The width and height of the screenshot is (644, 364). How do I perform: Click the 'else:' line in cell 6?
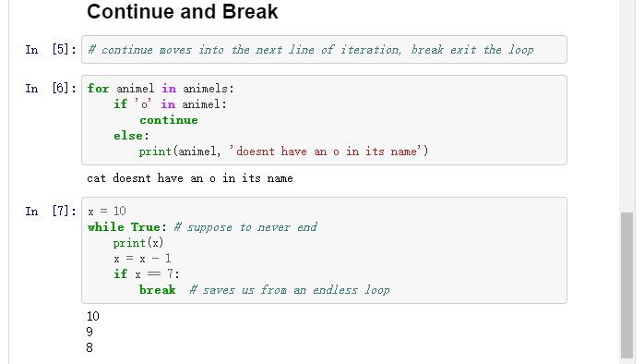tap(131, 136)
